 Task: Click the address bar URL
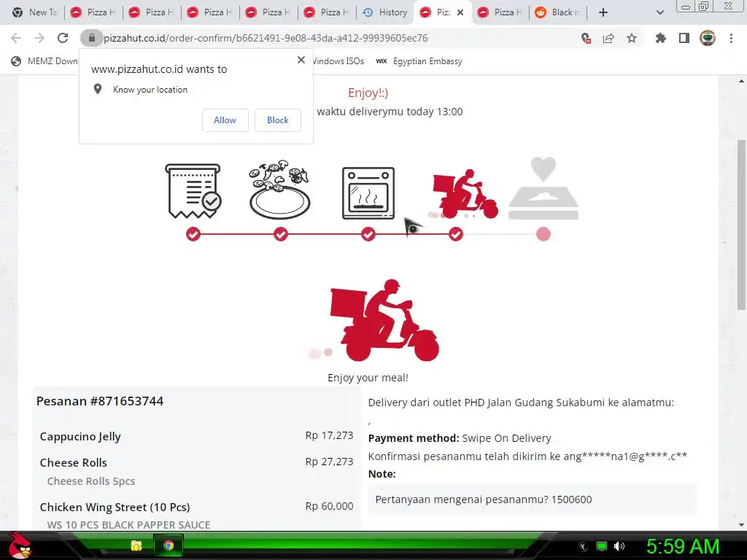(x=266, y=38)
